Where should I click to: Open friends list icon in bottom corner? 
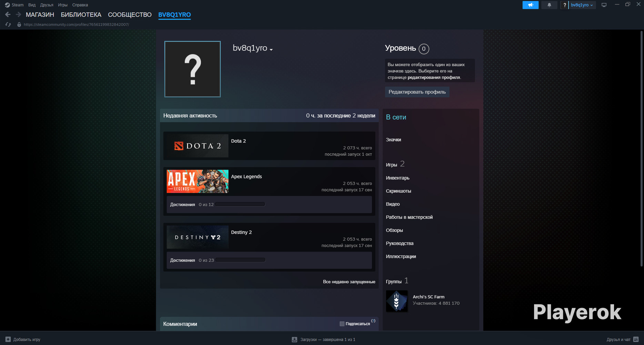click(636, 339)
